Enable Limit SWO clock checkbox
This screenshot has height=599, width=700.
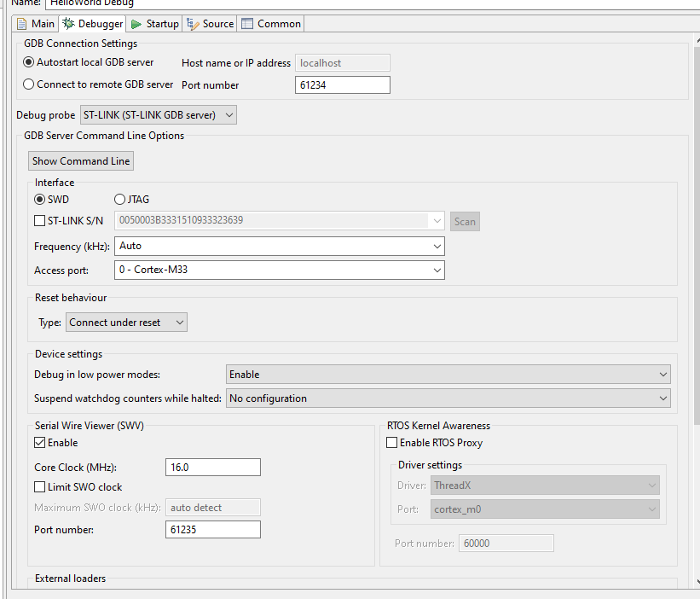click(x=40, y=487)
